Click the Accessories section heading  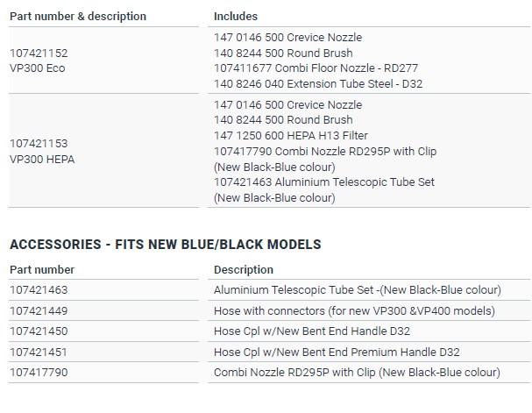tap(166, 245)
